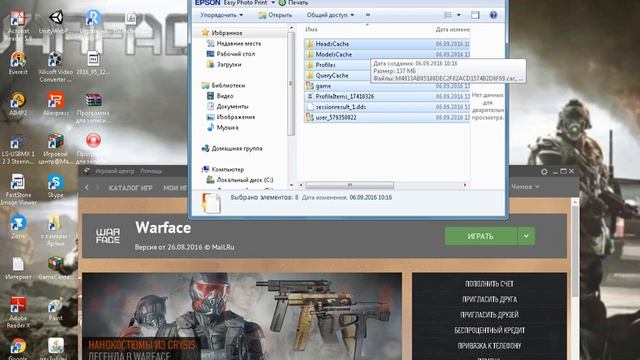Select Домашняя группа in navigation pane
640x360 pixels.
click(232, 149)
